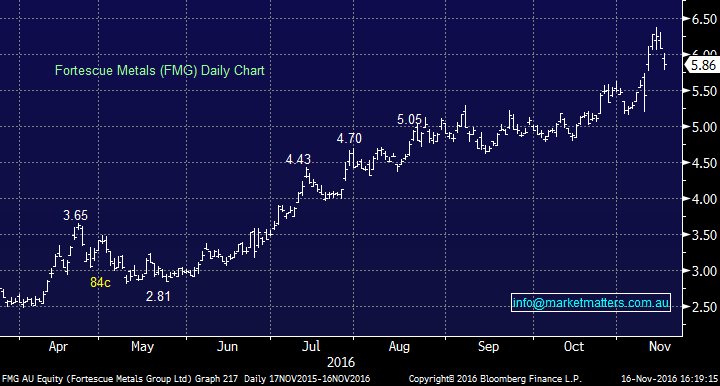The width and height of the screenshot is (720, 386).
Task: Click the 4.50 price axis label
Action: pyautogui.click(x=705, y=163)
